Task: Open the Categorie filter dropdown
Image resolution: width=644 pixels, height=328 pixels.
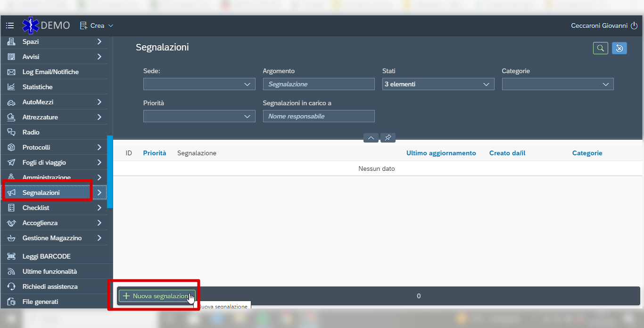Action: [558, 84]
